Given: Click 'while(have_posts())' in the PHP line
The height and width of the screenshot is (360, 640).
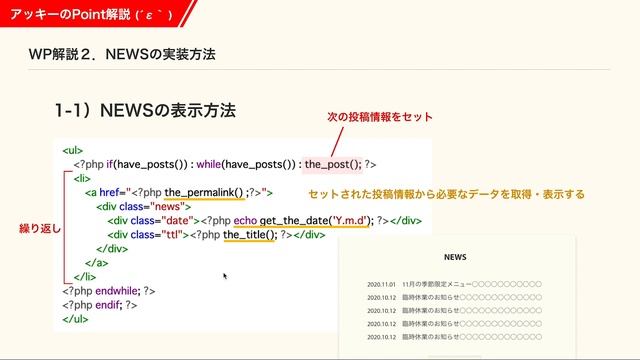Looking at the screenshot, I should click(x=246, y=164).
